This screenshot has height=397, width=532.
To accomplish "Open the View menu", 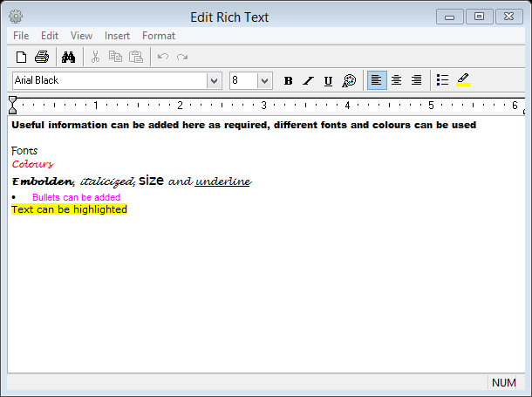I will (81, 36).
